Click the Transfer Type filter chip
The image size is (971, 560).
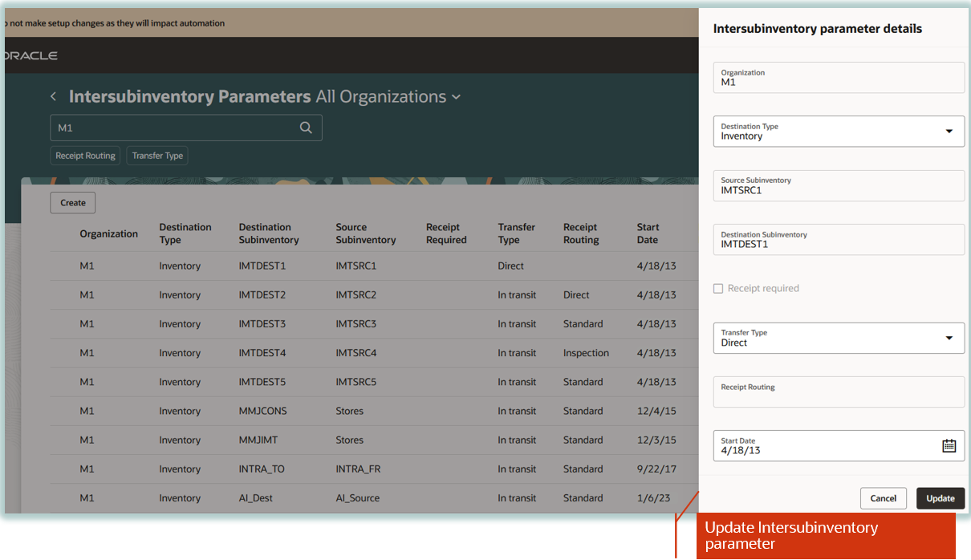[157, 156]
